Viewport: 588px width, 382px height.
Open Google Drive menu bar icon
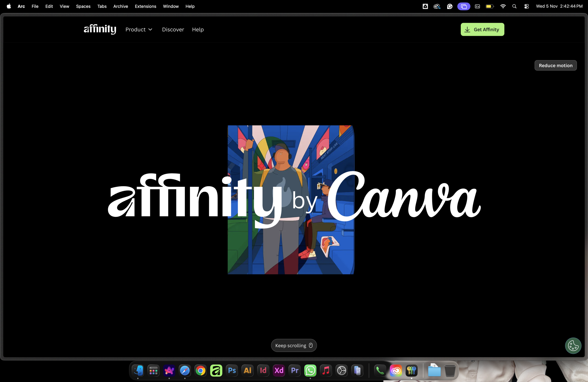tap(425, 6)
